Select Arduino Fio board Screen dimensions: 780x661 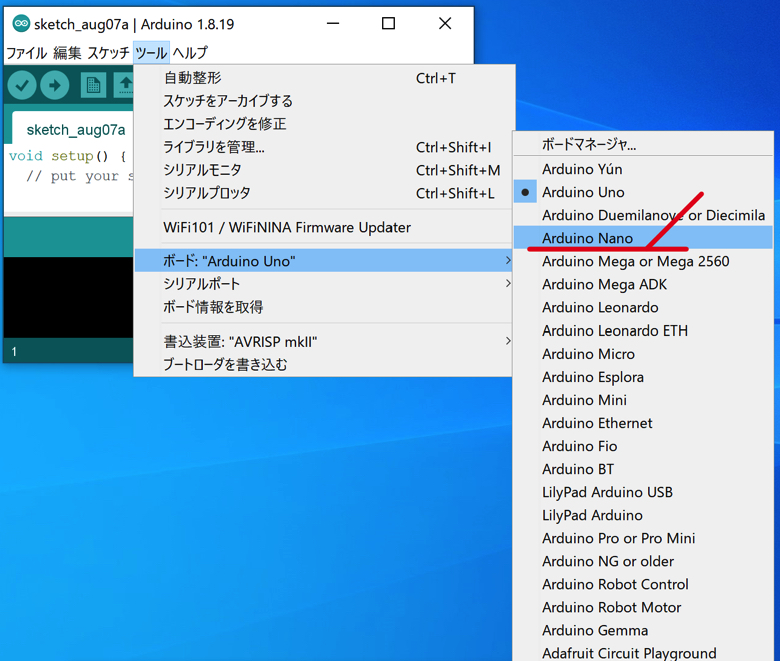[x=643, y=446]
